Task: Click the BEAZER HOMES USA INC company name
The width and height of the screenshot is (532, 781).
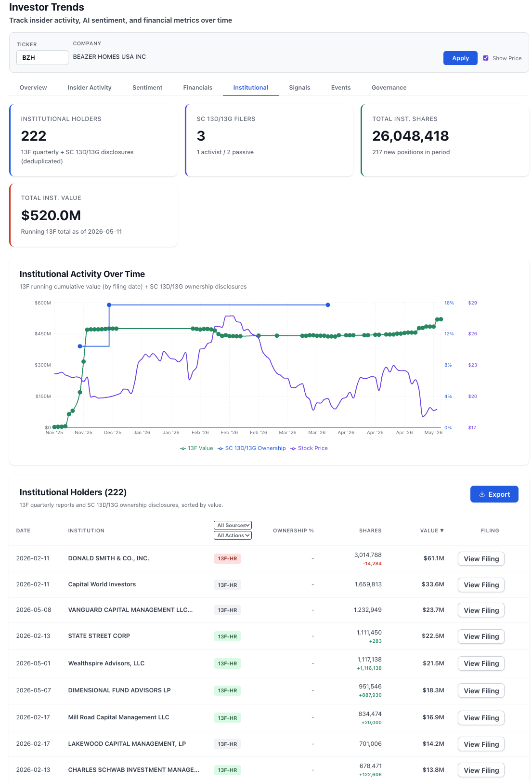Action: [x=109, y=57]
